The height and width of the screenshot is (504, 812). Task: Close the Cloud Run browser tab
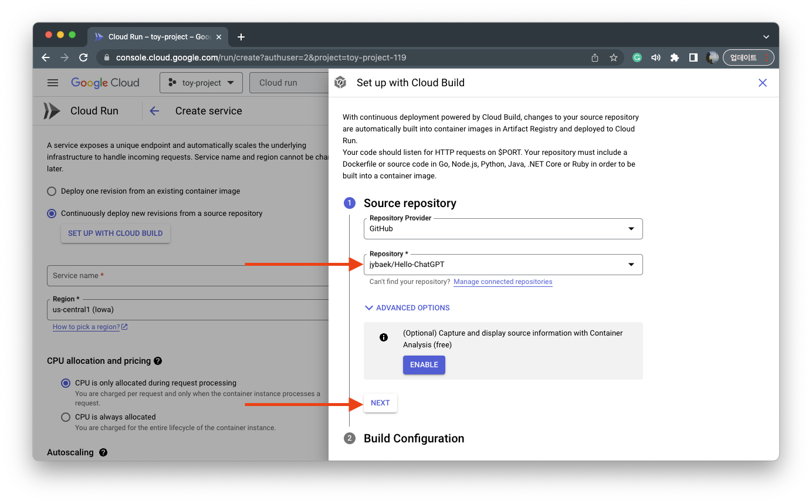[219, 37]
